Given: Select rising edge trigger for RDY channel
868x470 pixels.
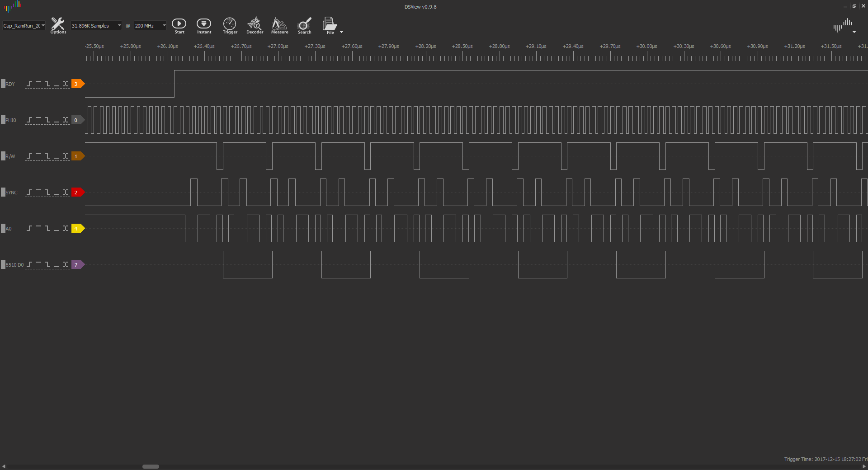Looking at the screenshot, I should [x=29, y=84].
